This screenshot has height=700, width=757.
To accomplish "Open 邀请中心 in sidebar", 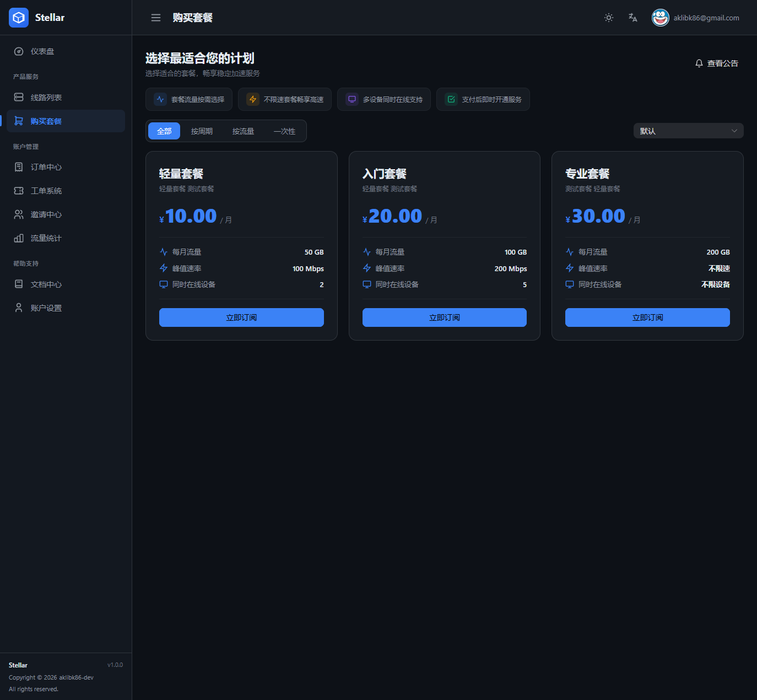I will click(x=66, y=214).
